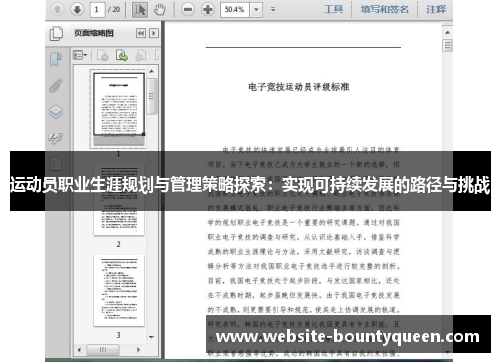
Task: Click the greyed delete pages thumbnail icon
Action: click(103, 55)
